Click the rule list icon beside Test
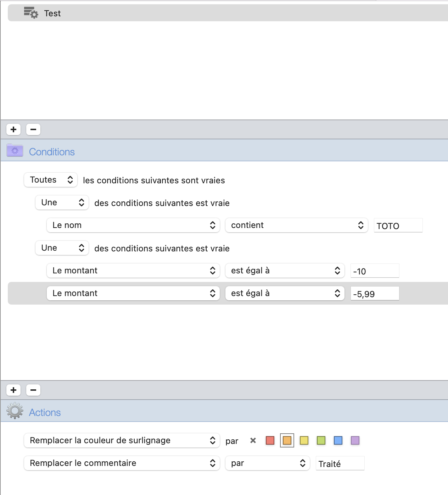Viewport: 448px width, 495px height. pyautogui.click(x=31, y=13)
